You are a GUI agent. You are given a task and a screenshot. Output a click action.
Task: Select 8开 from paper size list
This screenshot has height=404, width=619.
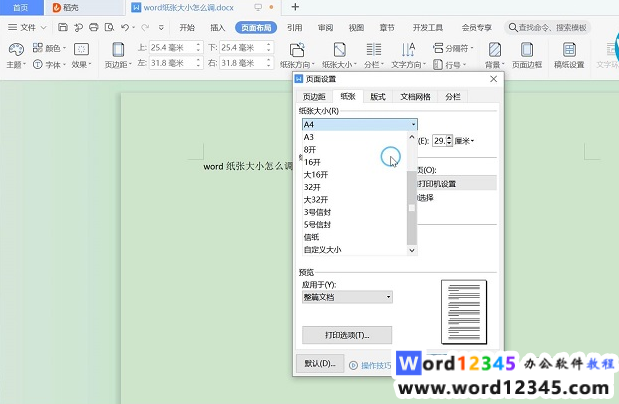click(x=355, y=150)
